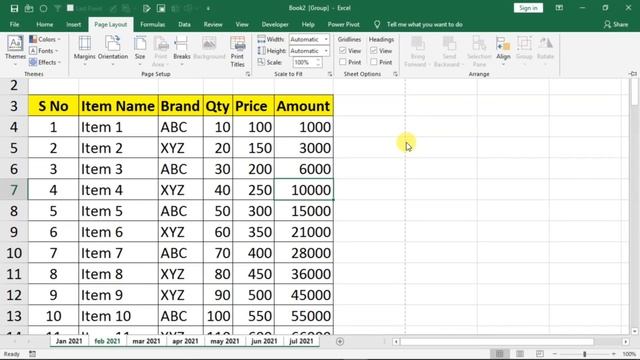Click the Group objects icon
The image size is (640, 360).
pyautogui.click(x=524, y=51)
